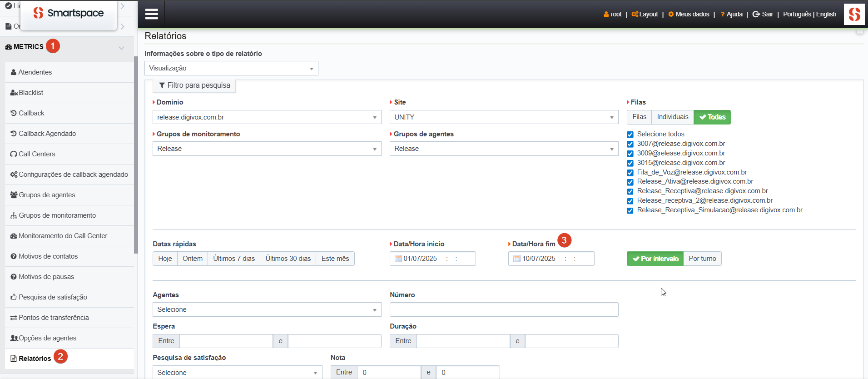868x379 pixels.
Task: Collapse the METRICS sidebar section
Action: 121,48
